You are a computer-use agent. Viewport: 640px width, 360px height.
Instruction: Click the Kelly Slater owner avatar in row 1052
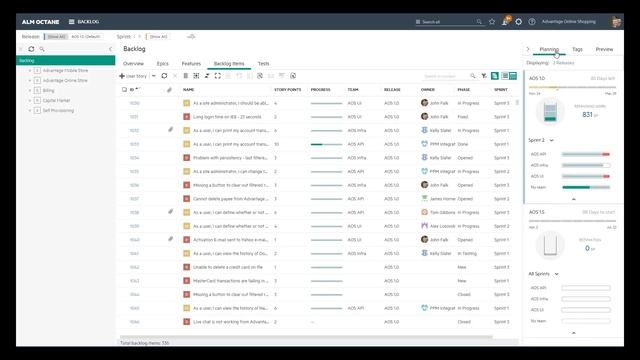pos(424,130)
